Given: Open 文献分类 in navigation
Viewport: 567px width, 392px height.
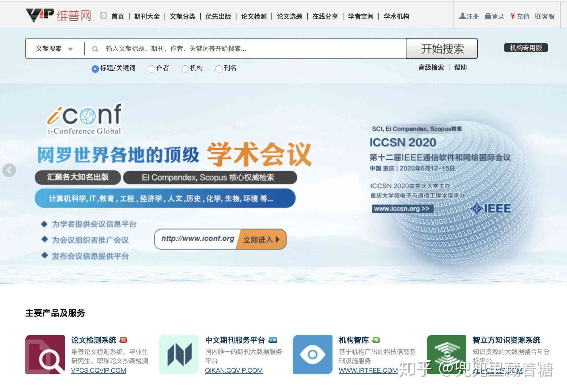Looking at the screenshot, I should 183,17.
